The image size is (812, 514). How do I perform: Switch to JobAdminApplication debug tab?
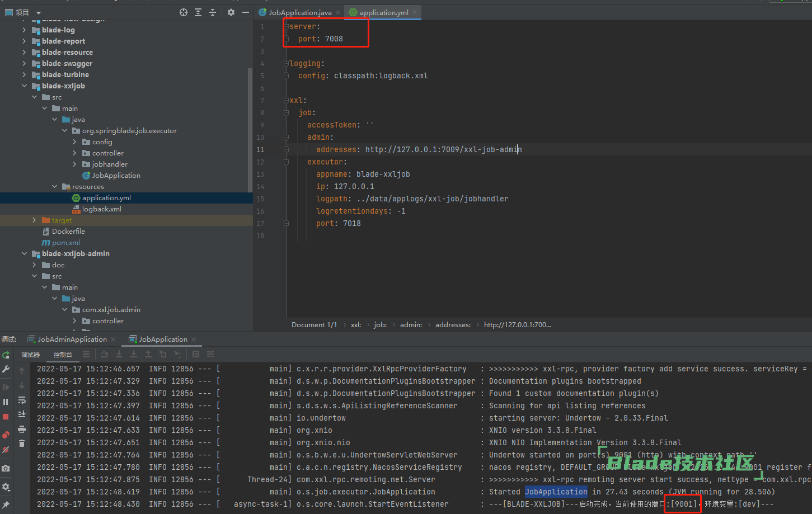click(72, 339)
